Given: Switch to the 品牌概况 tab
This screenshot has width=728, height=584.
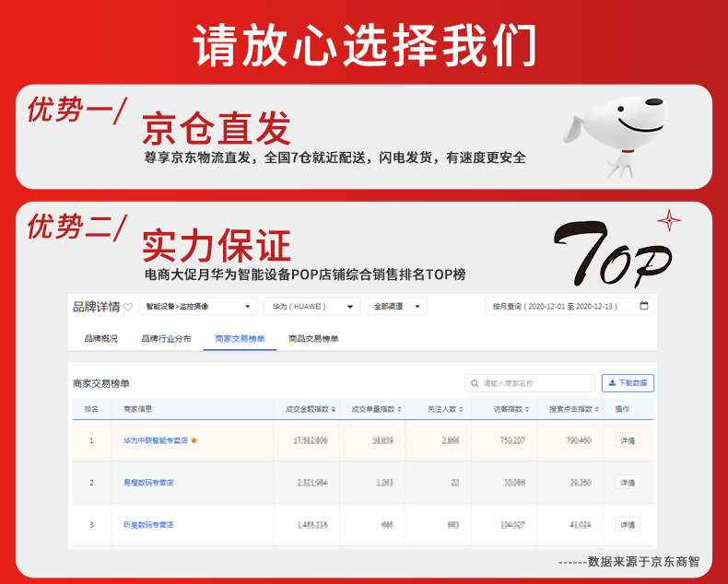Looking at the screenshot, I should [x=100, y=338].
